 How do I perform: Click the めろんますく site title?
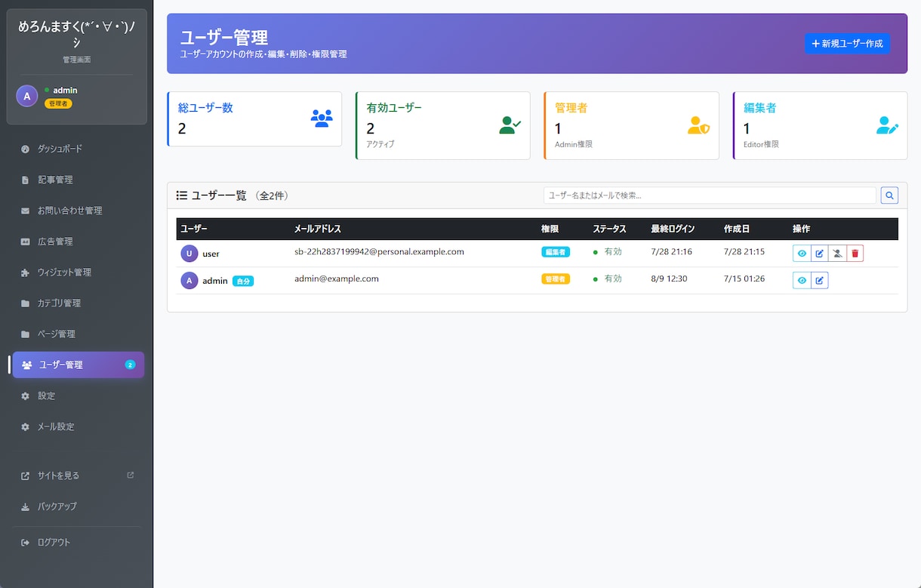[x=77, y=35]
